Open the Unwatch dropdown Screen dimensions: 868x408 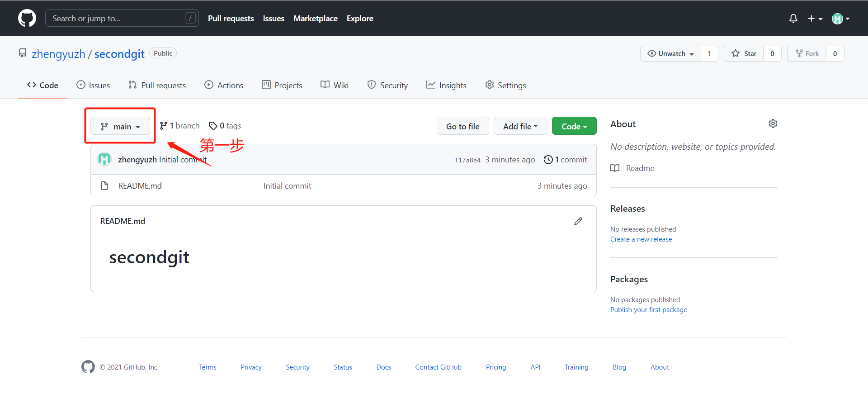[x=671, y=53]
